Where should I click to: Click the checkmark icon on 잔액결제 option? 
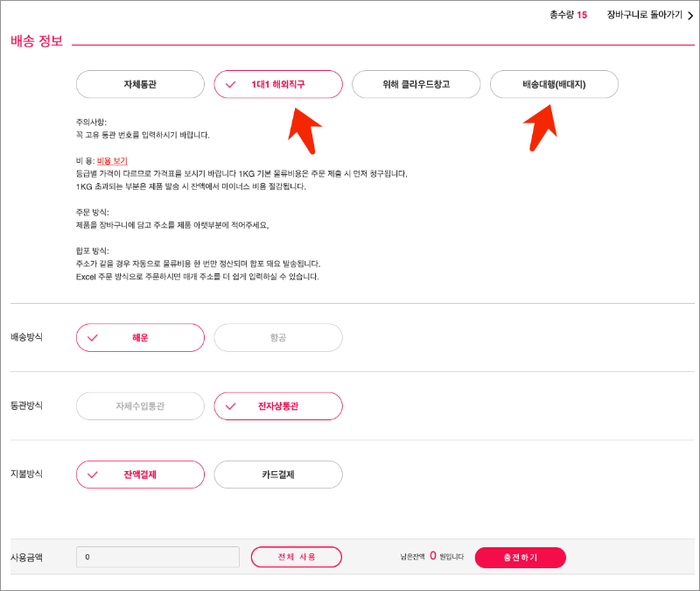94,475
